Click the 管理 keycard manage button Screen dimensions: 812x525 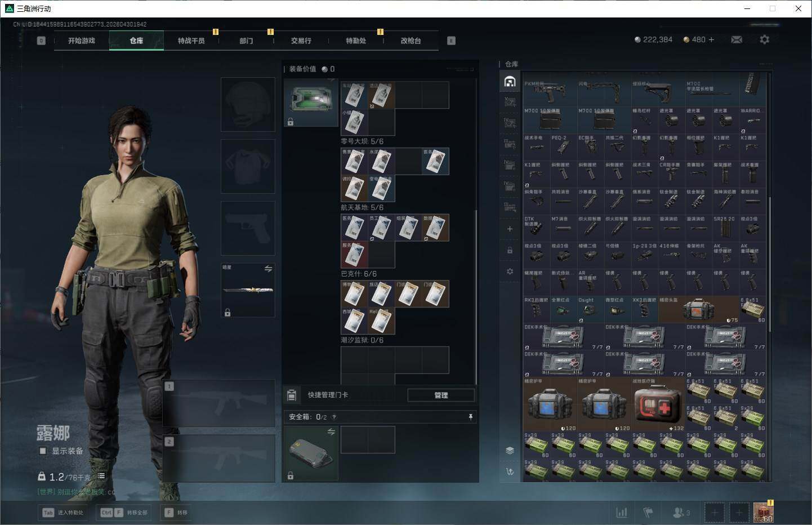[x=441, y=395]
